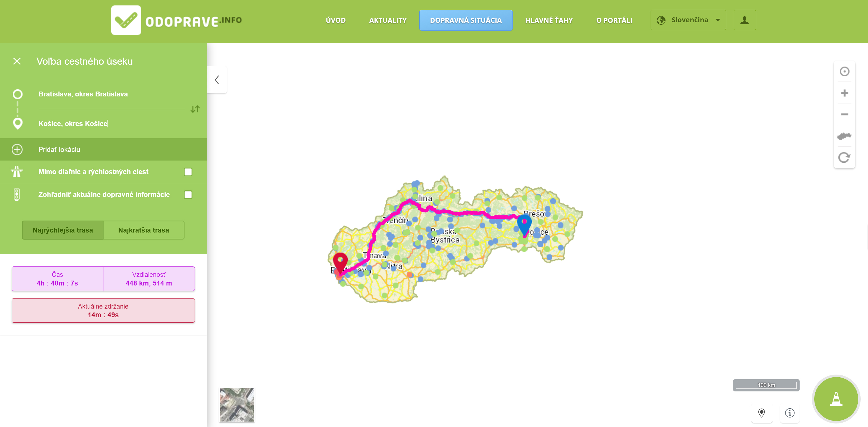Click the map pin marker button
Screen dimensions: 868x427
762,413
